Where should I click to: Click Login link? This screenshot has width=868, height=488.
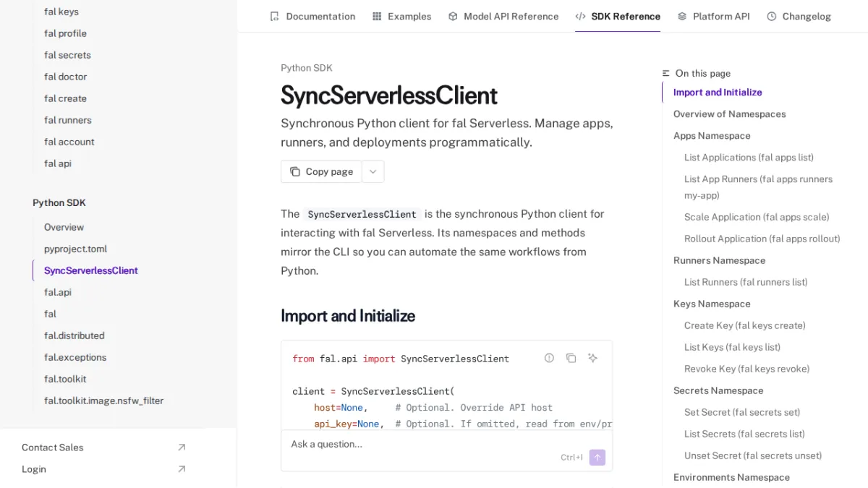pyautogui.click(x=34, y=469)
